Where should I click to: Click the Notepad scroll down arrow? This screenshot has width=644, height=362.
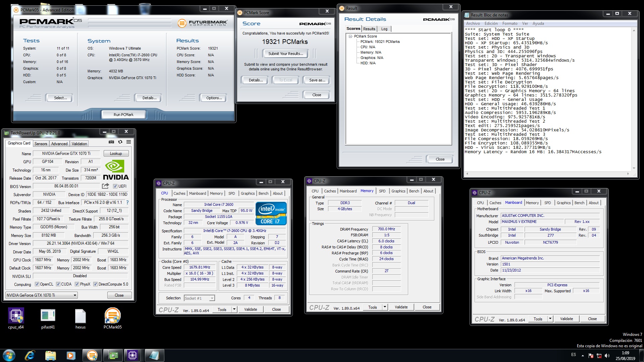(634, 168)
